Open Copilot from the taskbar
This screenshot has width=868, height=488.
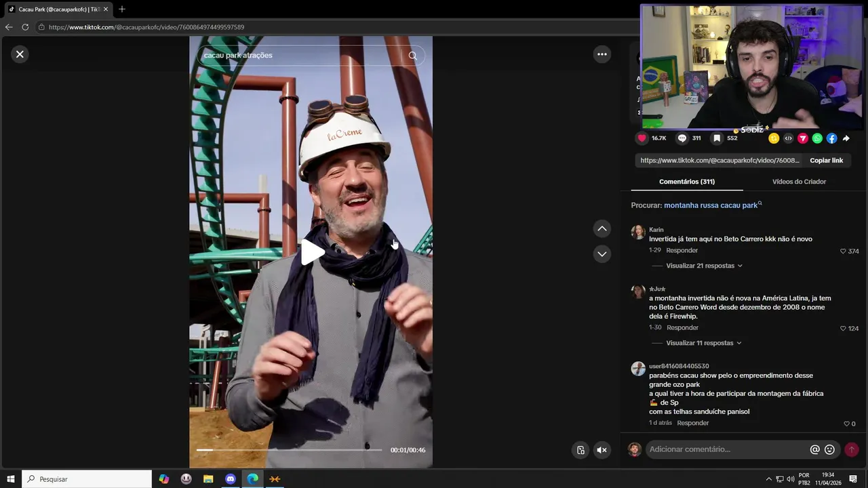[x=163, y=479]
